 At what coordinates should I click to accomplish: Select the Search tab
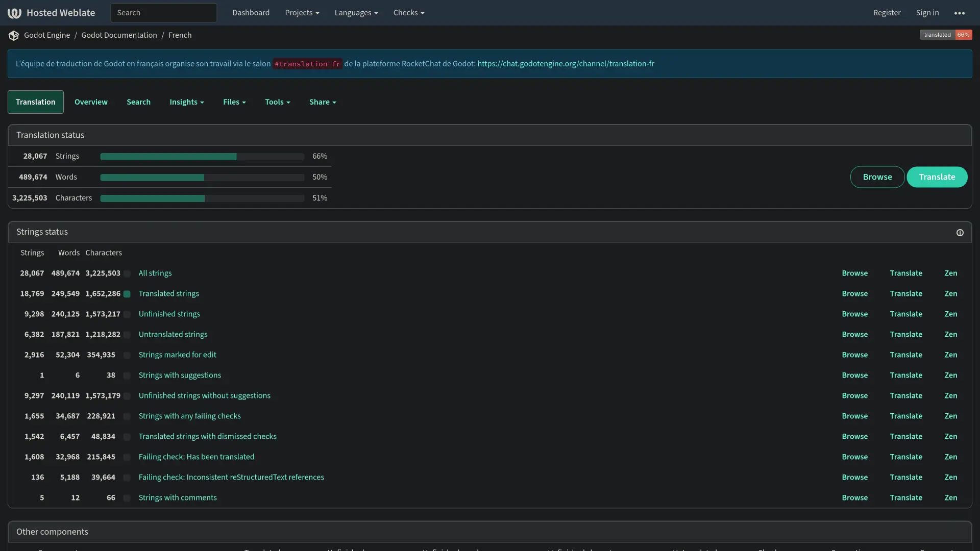click(x=138, y=102)
